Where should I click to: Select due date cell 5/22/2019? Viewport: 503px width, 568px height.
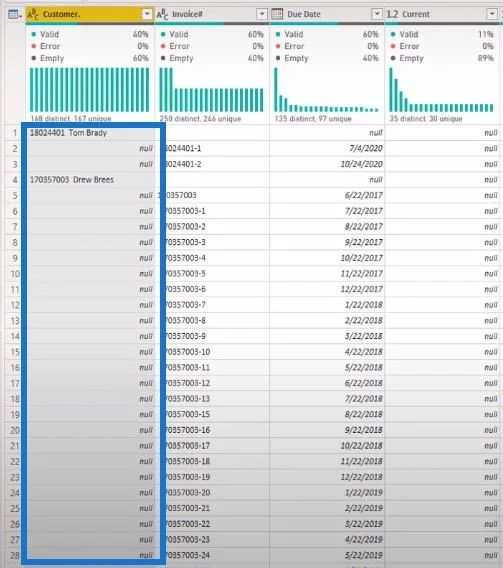[327, 555]
